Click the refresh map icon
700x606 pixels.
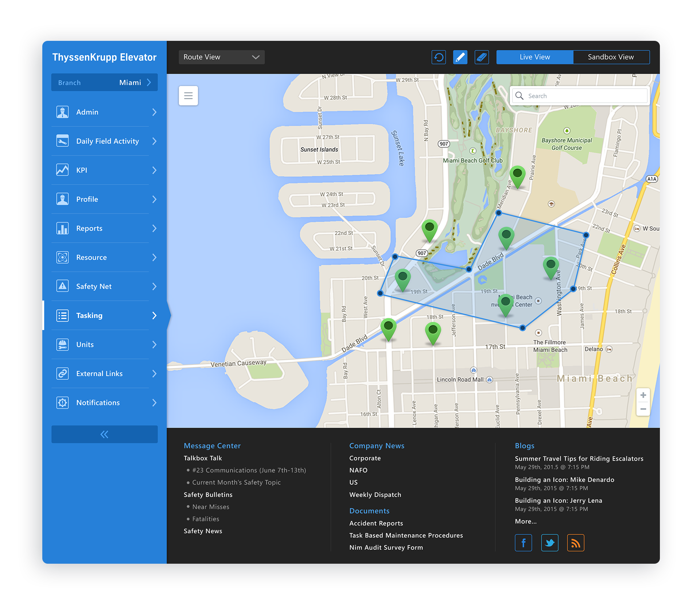pyautogui.click(x=439, y=57)
